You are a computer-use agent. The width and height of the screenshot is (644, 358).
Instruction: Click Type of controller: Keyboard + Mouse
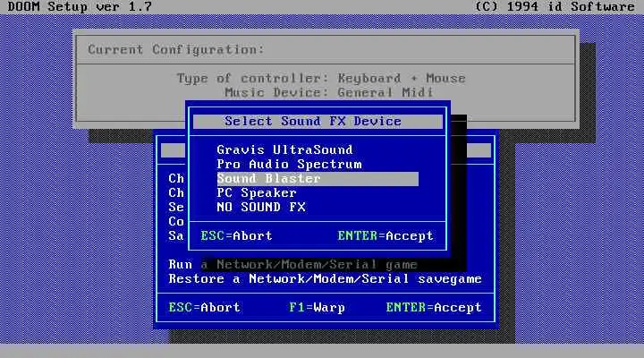(321, 78)
